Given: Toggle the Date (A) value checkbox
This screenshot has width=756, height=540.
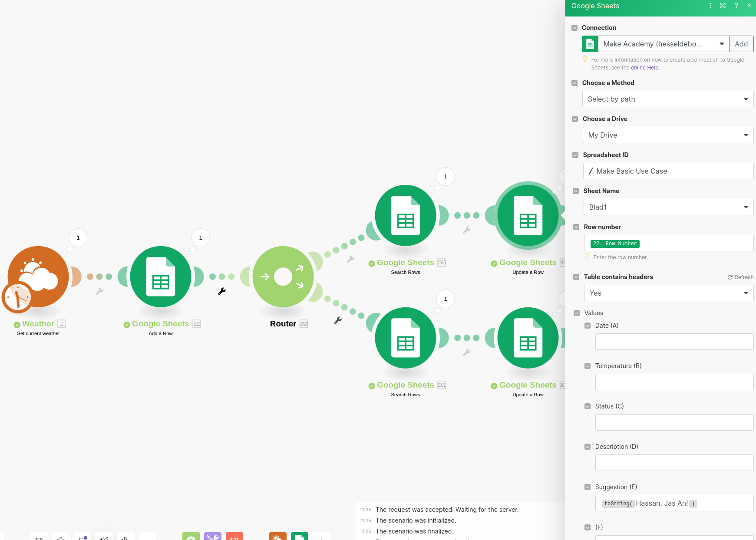Looking at the screenshot, I should [x=588, y=326].
